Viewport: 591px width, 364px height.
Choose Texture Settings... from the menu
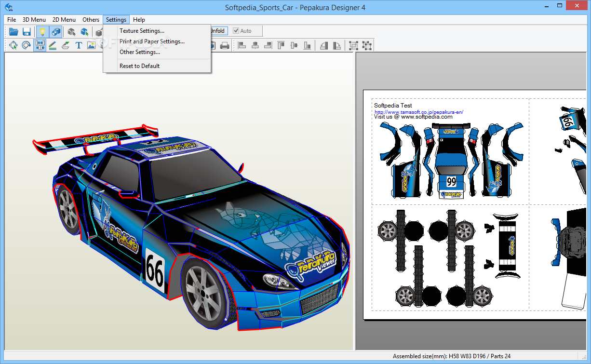(157, 31)
